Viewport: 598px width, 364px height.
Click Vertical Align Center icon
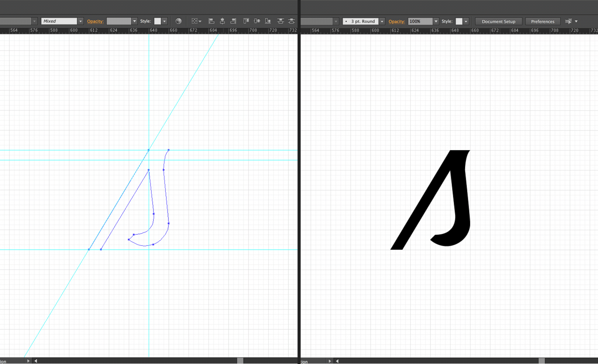257,21
